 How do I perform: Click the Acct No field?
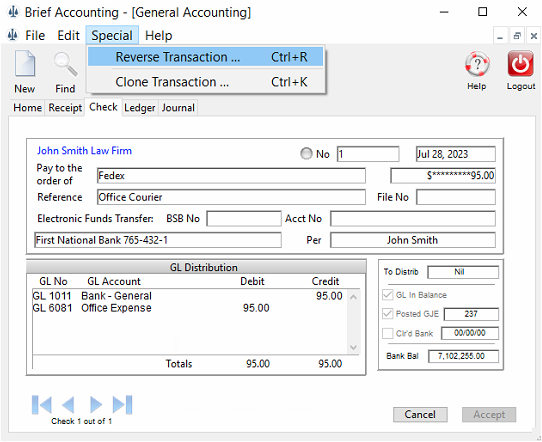tap(413, 219)
